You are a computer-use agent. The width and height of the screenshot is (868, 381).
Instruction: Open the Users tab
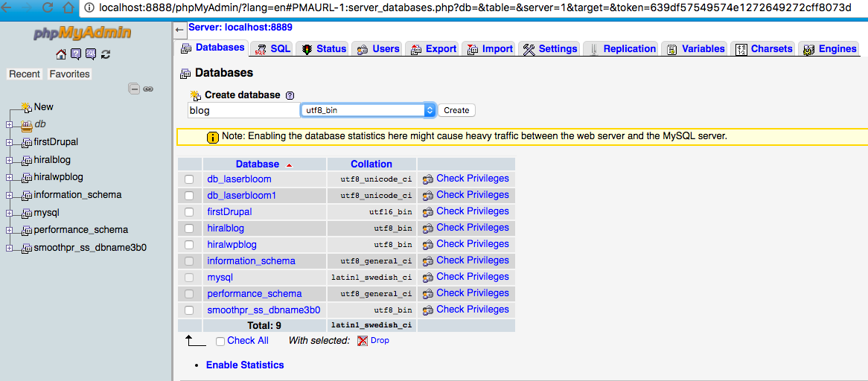tap(377, 48)
